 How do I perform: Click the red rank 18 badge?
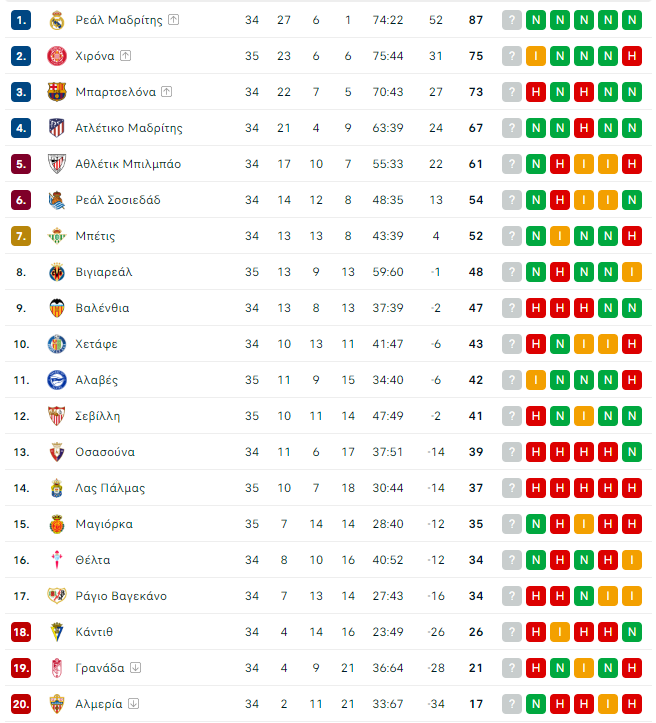pos(22,632)
